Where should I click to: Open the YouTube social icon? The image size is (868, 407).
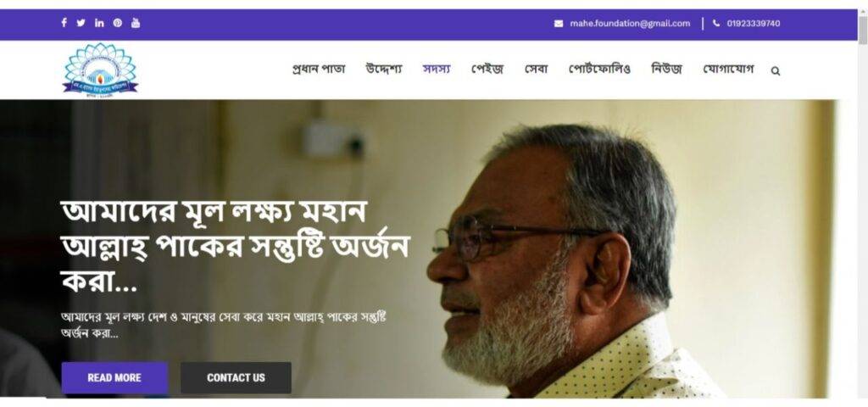pos(136,23)
